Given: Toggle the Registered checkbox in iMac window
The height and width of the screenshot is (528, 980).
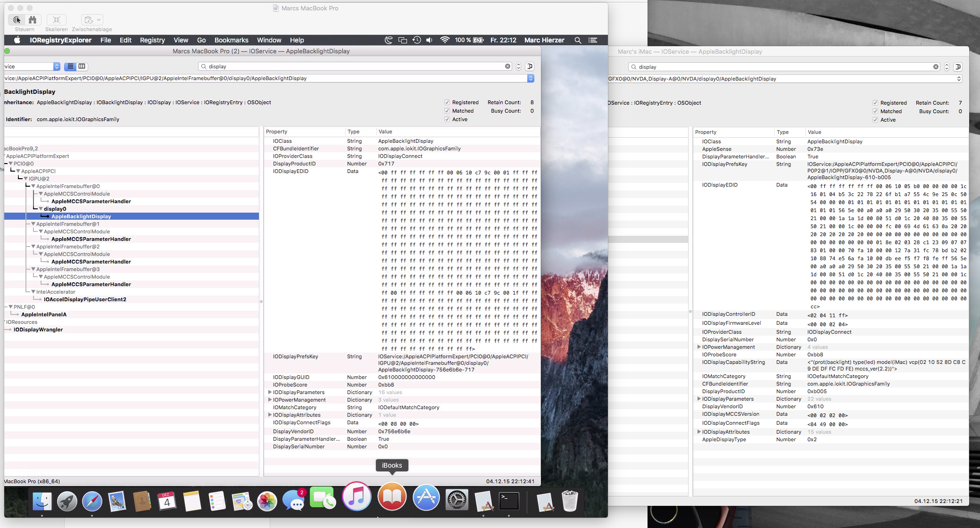Looking at the screenshot, I should point(875,103).
